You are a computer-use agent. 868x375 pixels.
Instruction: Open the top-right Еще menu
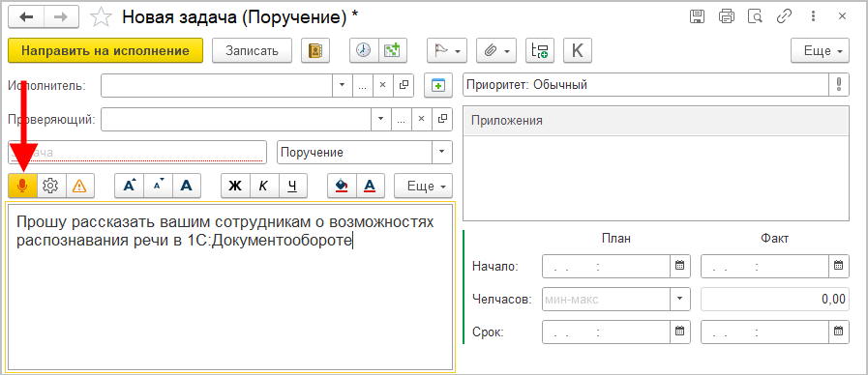click(820, 51)
